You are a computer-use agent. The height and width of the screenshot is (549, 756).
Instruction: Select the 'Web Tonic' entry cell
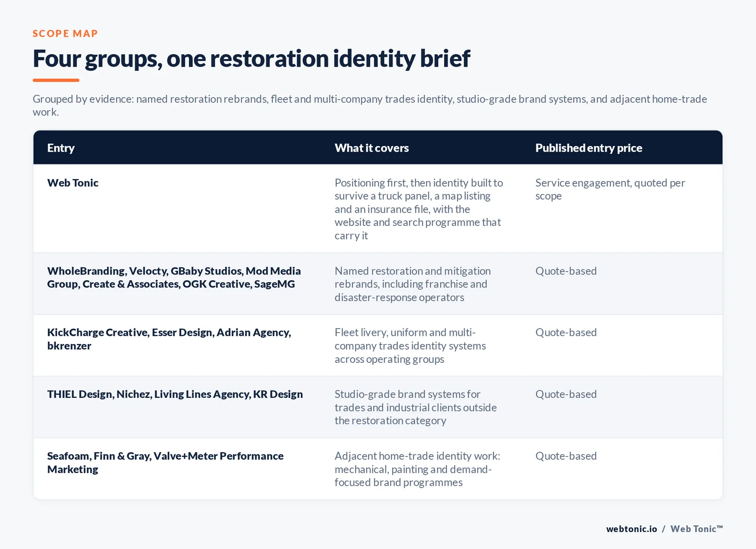tap(73, 183)
